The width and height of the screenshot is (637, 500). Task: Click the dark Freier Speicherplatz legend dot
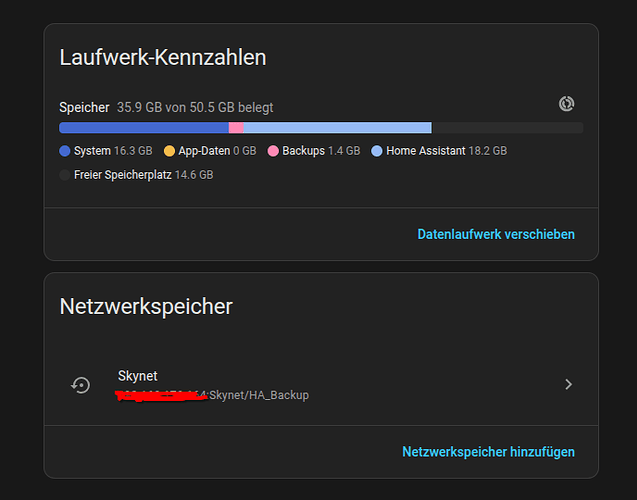point(65,175)
